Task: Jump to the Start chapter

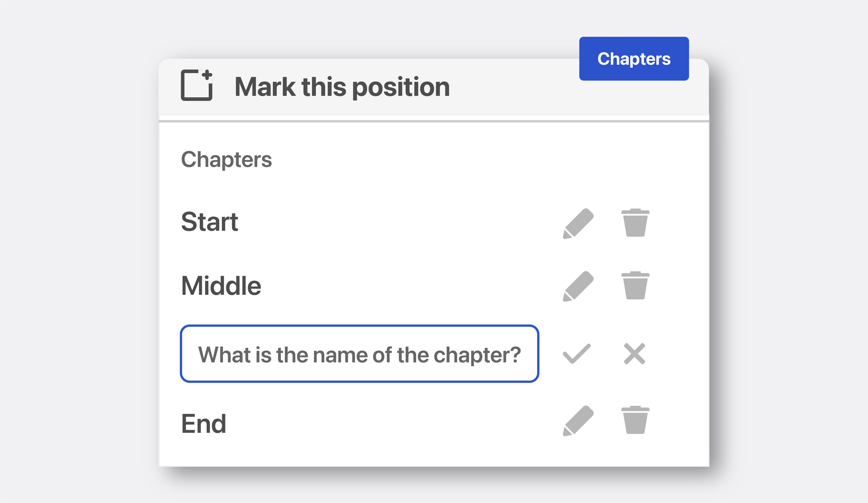Action: click(209, 222)
